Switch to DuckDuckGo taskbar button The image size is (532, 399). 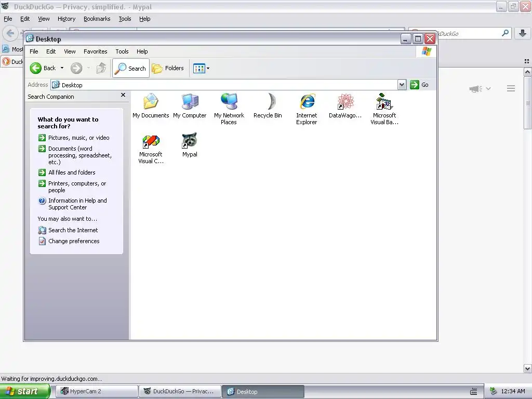coord(180,391)
